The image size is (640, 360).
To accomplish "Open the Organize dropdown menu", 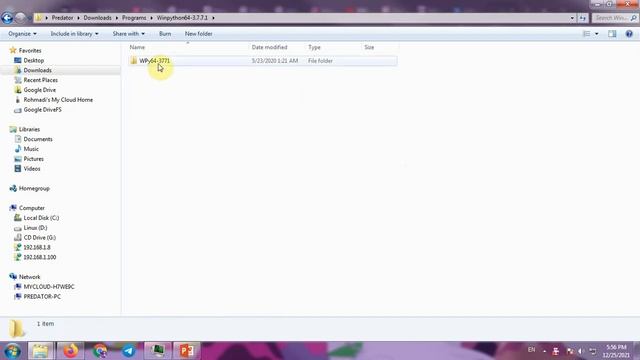I will tap(22, 34).
